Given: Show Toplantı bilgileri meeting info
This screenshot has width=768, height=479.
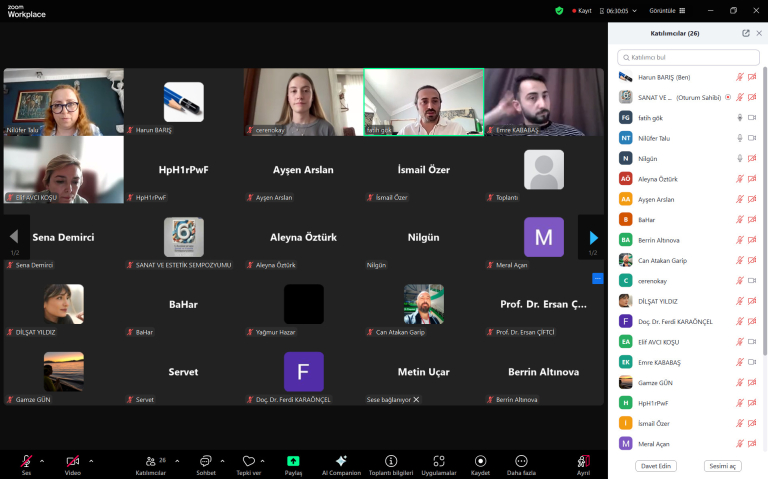Looking at the screenshot, I should pyautogui.click(x=391, y=461).
